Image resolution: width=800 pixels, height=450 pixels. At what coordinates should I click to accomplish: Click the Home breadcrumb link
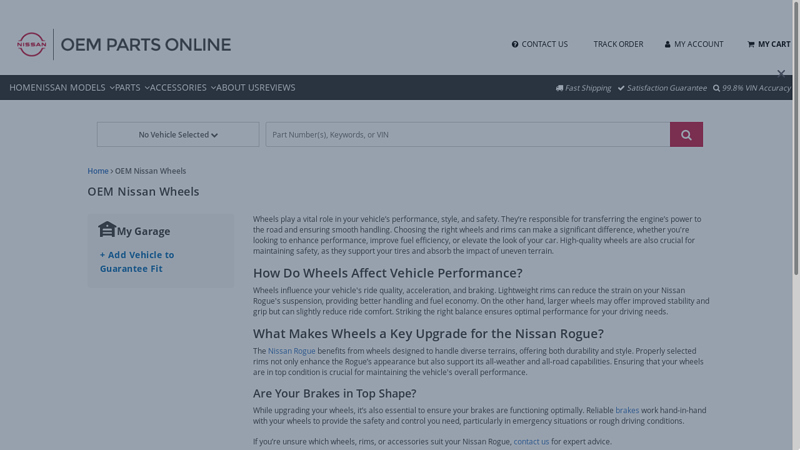click(98, 171)
